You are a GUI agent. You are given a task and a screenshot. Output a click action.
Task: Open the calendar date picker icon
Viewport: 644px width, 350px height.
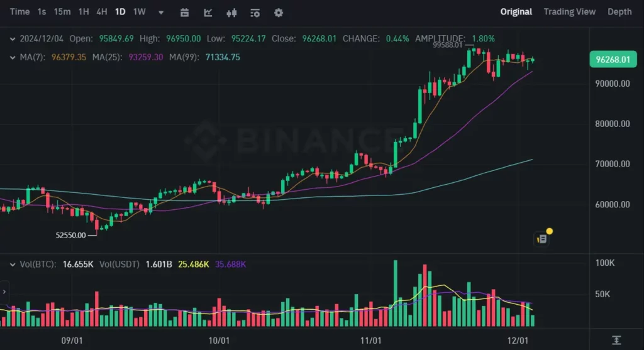184,13
